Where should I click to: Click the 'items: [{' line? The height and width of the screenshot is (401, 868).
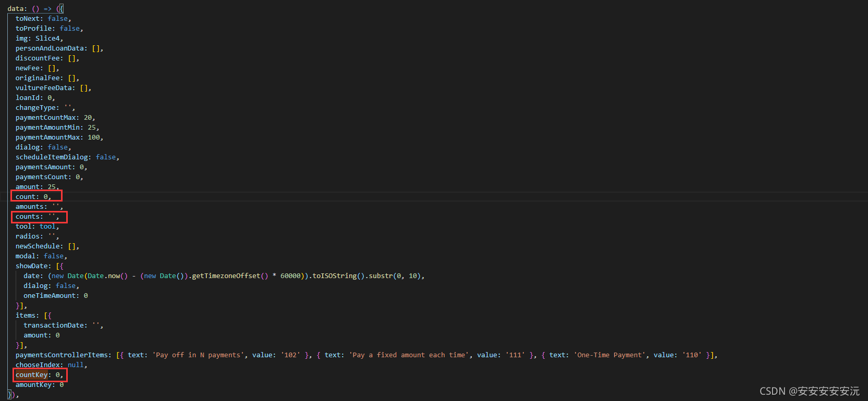(x=33, y=316)
